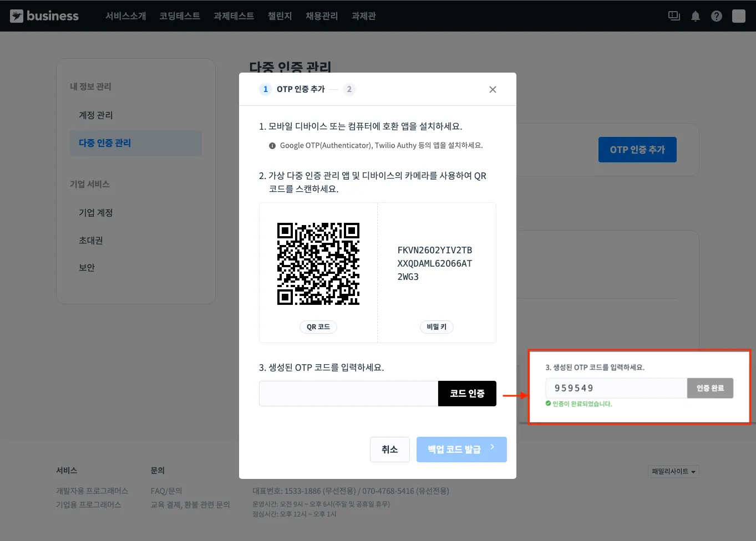Image resolution: width=756 pixels, height=541 pixels.
Task: Click the 백업 코드 발급 button
Action: [461, 450]
